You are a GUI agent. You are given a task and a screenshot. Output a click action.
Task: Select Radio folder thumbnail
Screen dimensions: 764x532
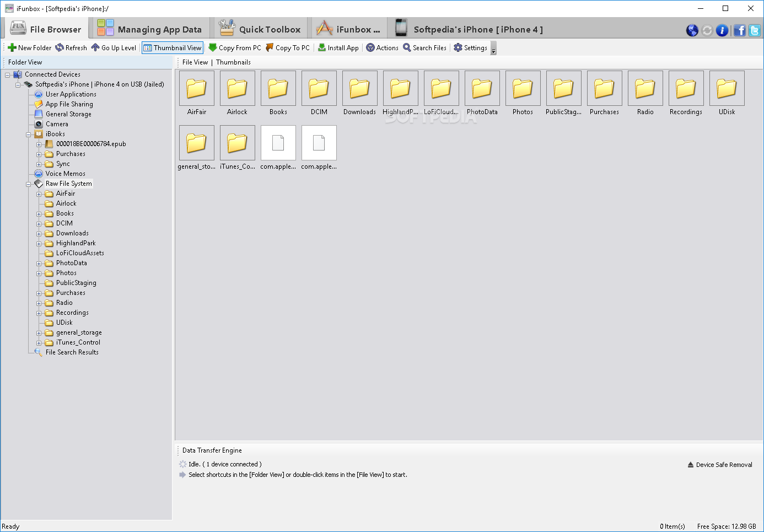pyautogui.click(x=645, y=88)
